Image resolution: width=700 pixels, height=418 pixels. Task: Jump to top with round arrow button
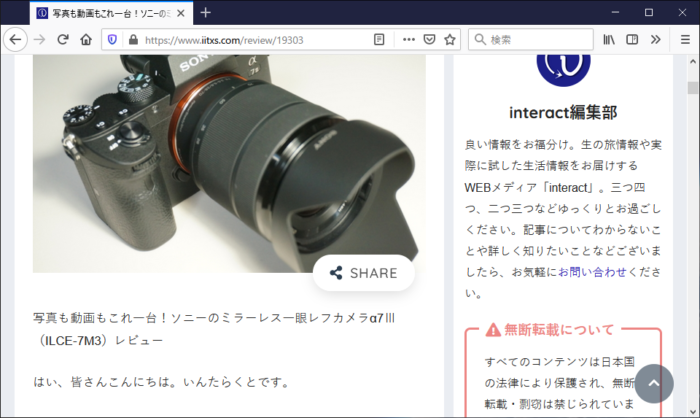654,384
